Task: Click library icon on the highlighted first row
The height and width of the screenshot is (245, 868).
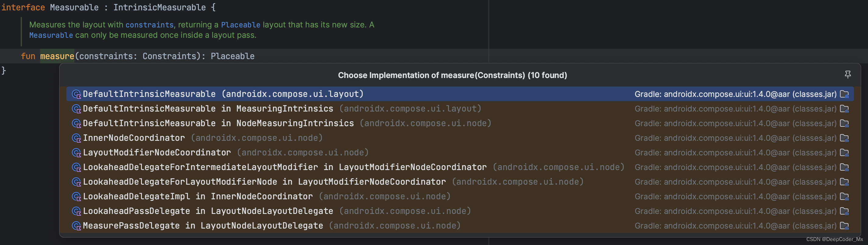Action: [845, 94]
